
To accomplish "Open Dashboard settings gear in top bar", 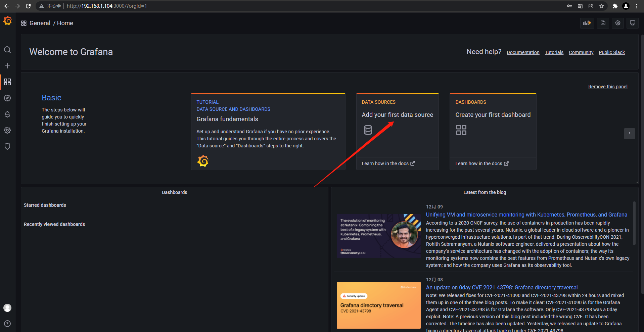I will 618,23.
